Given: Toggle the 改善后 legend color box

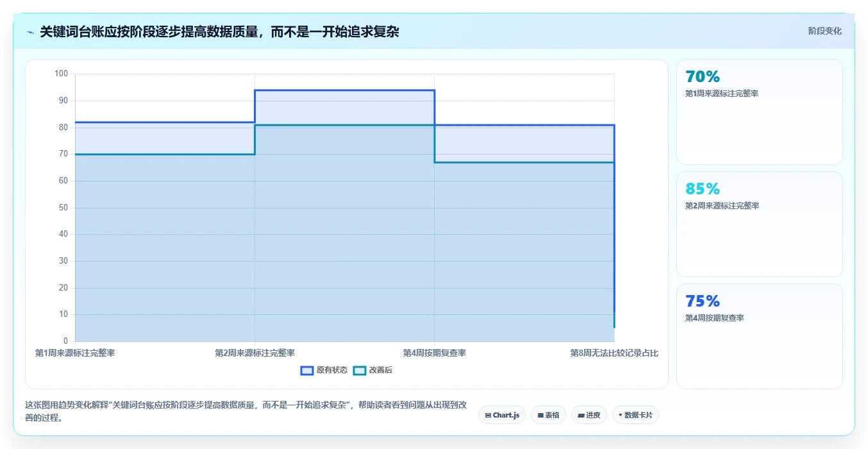Looking at the screenshot, I should tap(360, 370).
